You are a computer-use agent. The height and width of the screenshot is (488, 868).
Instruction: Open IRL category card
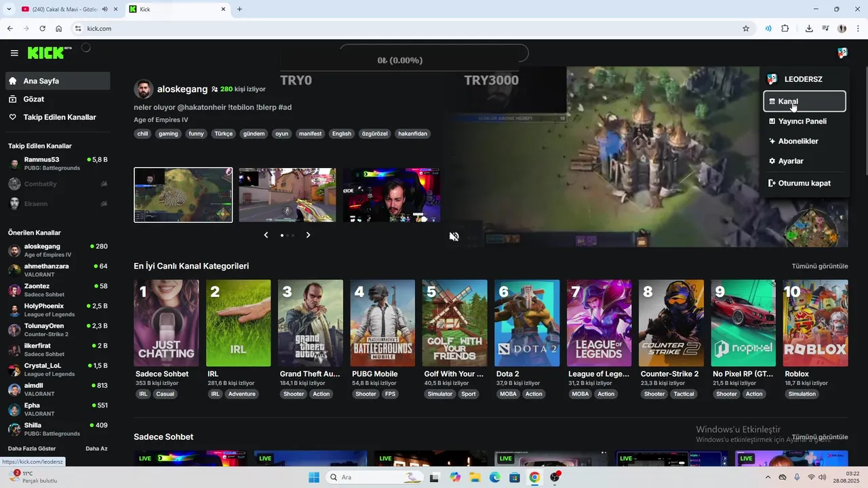tap(239, 323)
